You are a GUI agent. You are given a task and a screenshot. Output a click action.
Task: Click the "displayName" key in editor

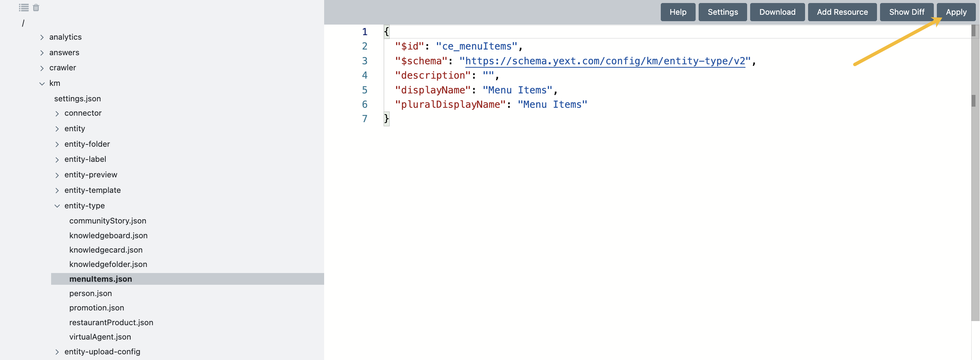click(433, 90)
